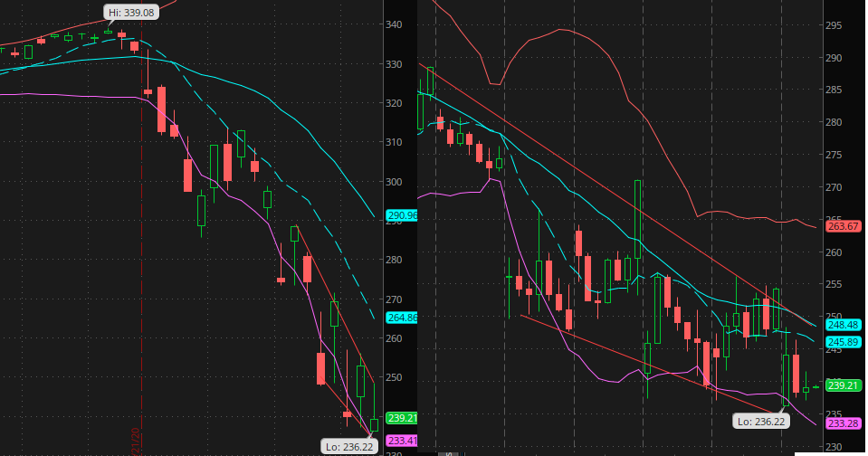This screenshot has height=456, width=868.
Task: Click green 239.21 last-price label on left chart
Action: (401, 418)
